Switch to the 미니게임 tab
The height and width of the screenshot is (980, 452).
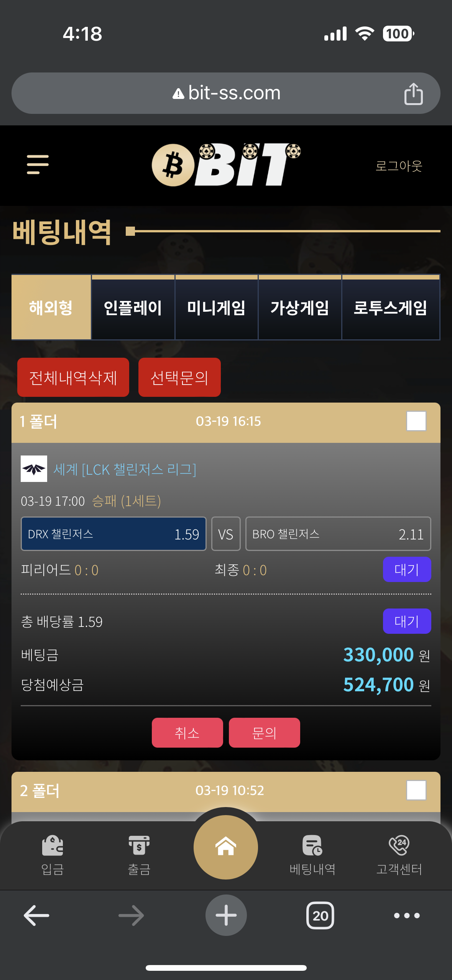pos(217,307)
